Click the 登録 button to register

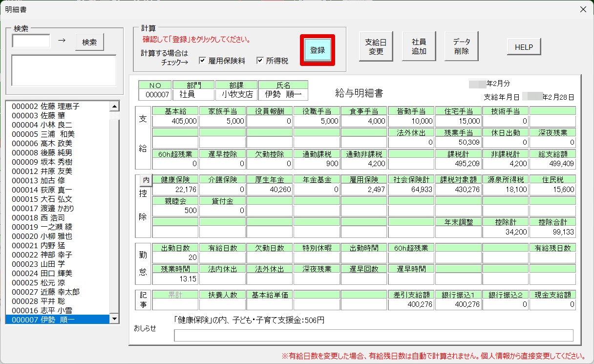(318, 50)
